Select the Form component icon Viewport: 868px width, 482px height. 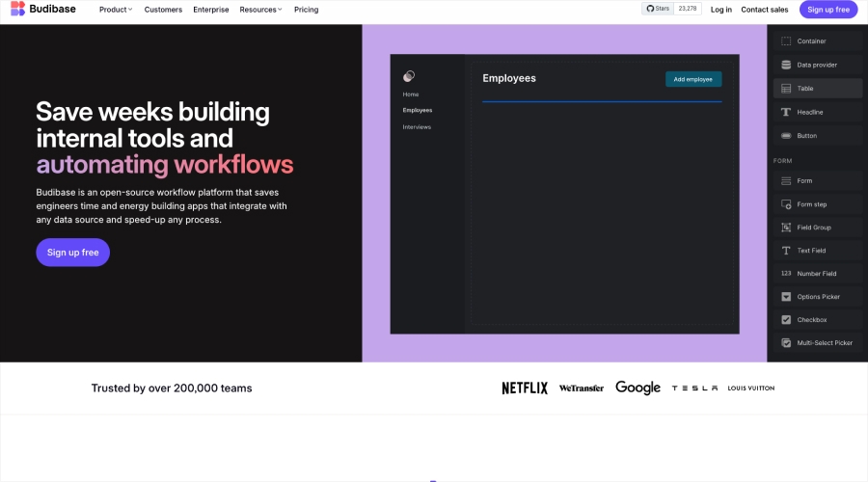click(x=786, y=181)
